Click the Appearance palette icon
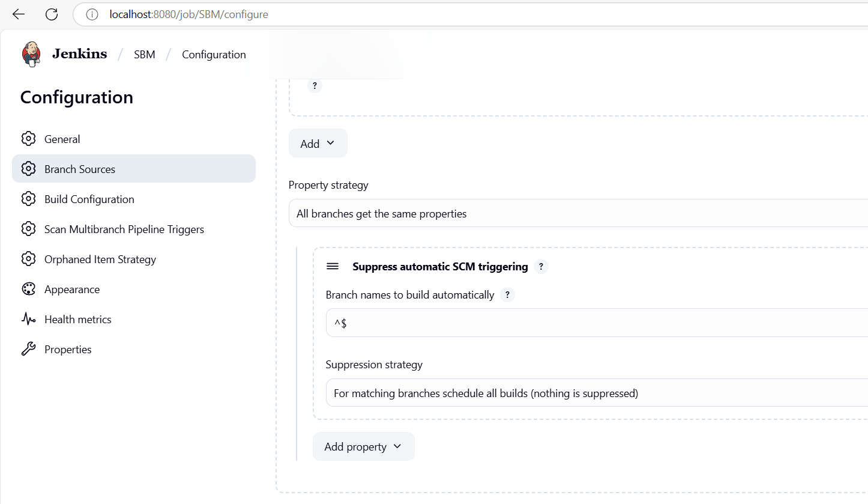This screenshot has width=868, height=504. (x=28, y=290)
